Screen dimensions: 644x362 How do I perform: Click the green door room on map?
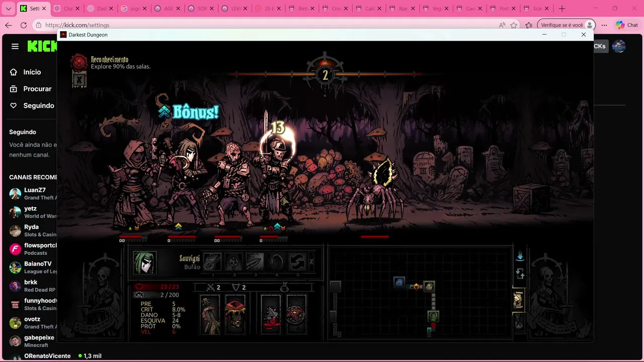coord(433,316)
